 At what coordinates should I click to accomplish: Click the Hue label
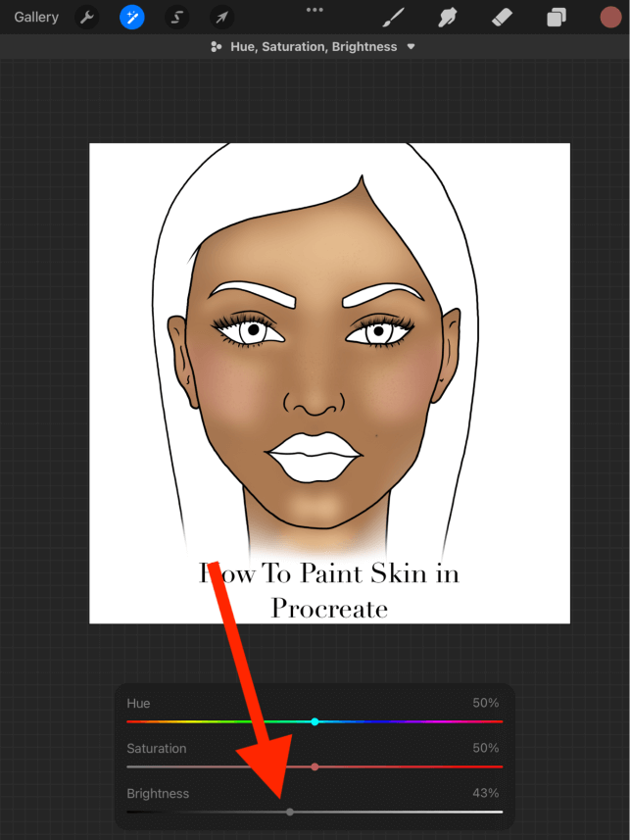138,704
